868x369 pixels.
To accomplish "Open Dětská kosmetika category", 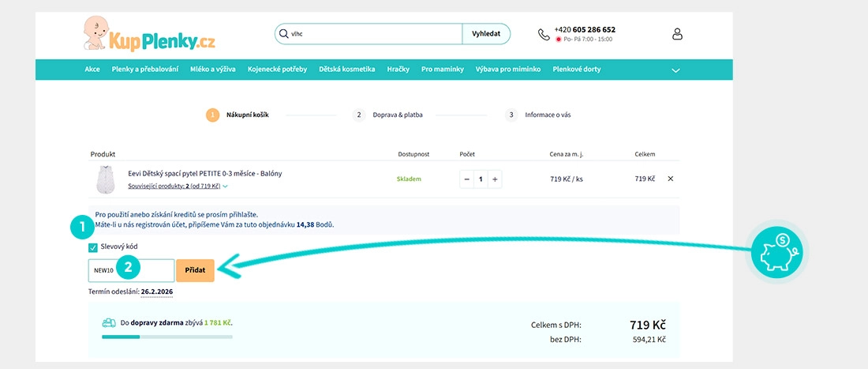I will (347, 70).
